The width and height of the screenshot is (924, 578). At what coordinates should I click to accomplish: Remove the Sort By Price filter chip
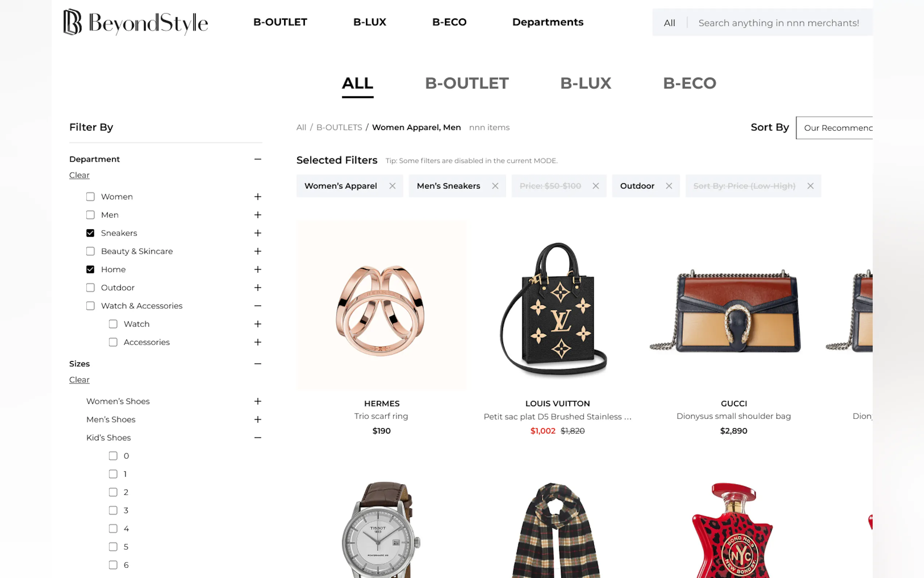810,186
